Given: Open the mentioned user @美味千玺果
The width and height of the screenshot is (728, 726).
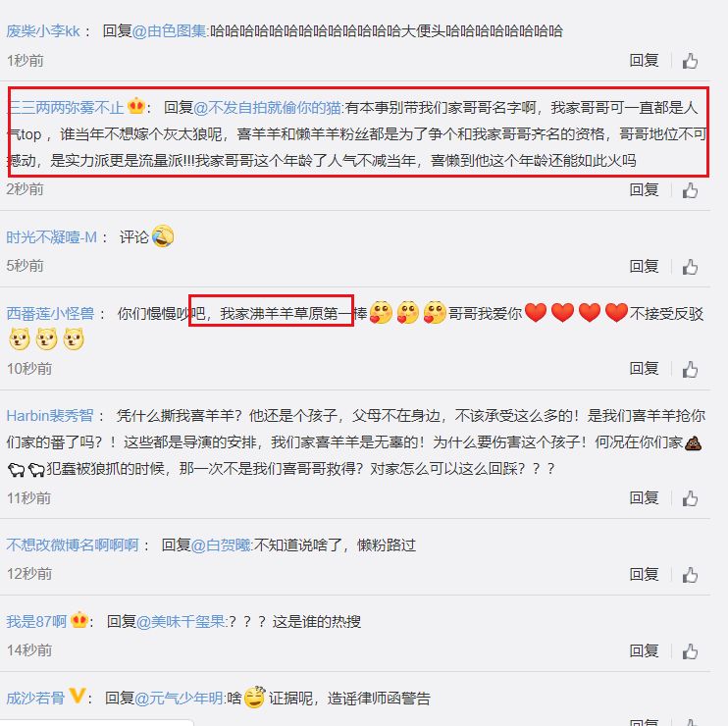Looking at the screenshot, I should (x=182, y=622).
